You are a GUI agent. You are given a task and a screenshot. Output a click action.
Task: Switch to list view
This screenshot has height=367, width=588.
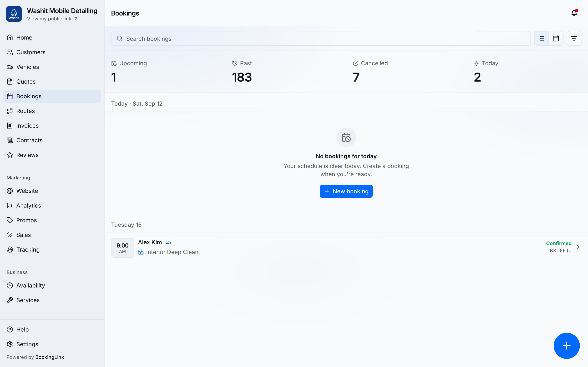[541, 38]
